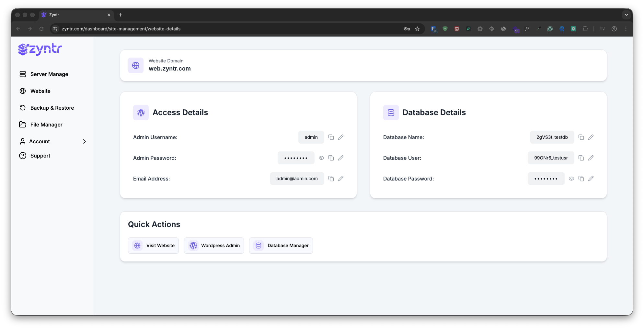Image resolution: width=644 pixels, height=329 pixels.
Task: Select the Zyntr browser tab
Action: pyautogui.click(x=76, y=15)
